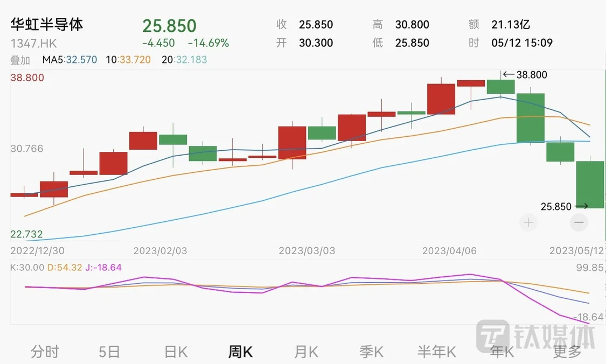Tap the timestamp 05/12 15:09
The image size is (606, 364).
522,43
